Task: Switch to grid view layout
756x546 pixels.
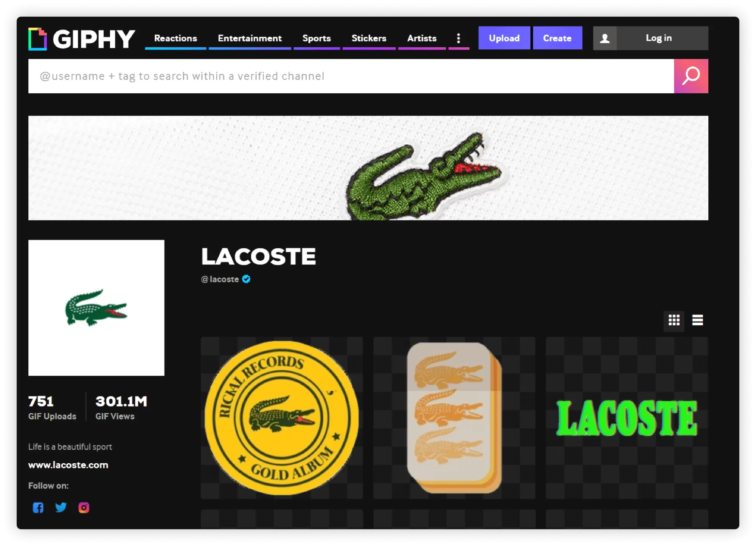Action: click(674, 319)
